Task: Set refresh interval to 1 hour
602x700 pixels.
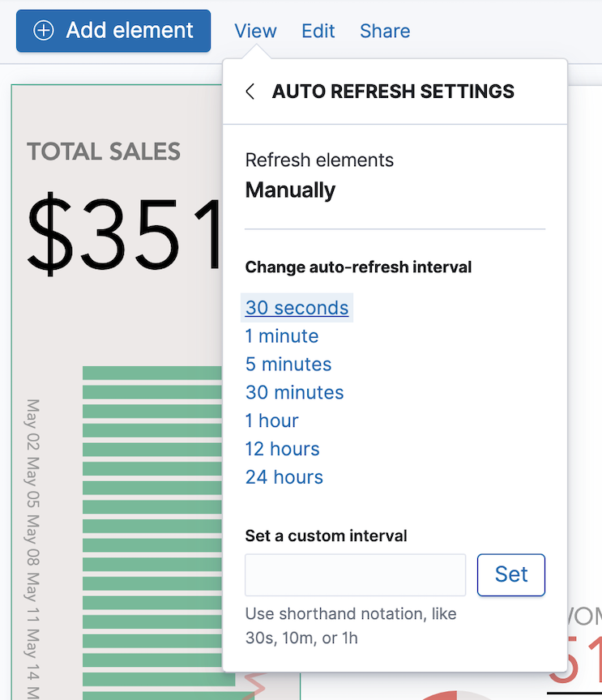Action: click(x=272, y=421)
